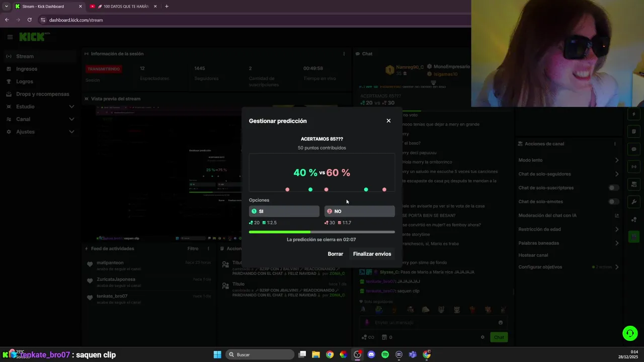This screenshot has width=644, height=362.
Task: Open Microsoft Teams from taskbar
Action: pyautogui.click(x=413, y=354)
